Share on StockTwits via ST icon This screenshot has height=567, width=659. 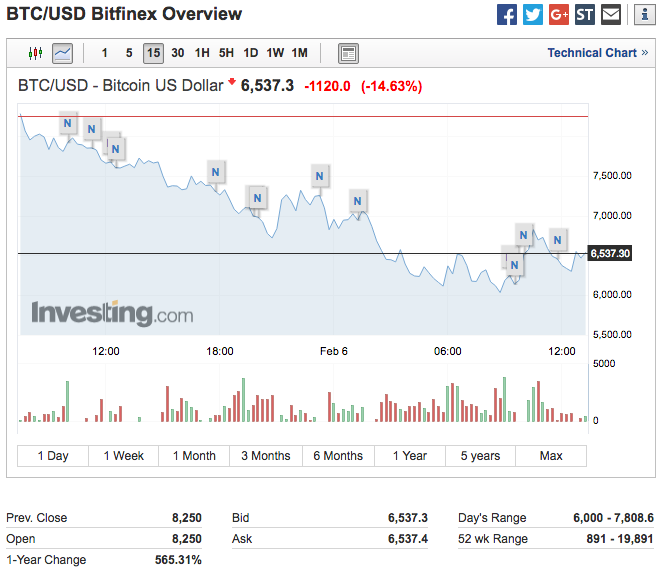point(585,15)
